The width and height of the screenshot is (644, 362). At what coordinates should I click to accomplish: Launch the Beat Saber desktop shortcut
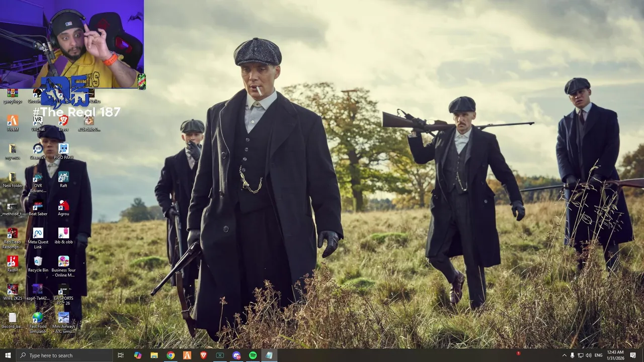coord(38,208)
